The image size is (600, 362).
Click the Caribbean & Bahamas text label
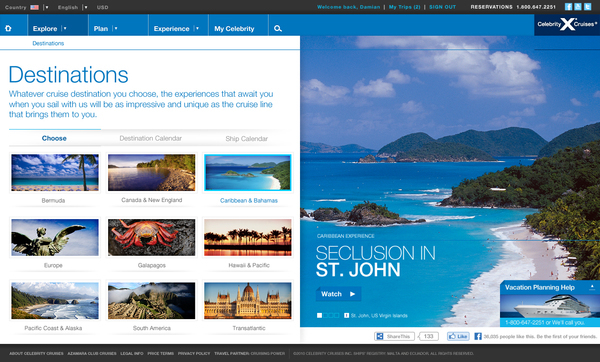click(x=249, y=201)
